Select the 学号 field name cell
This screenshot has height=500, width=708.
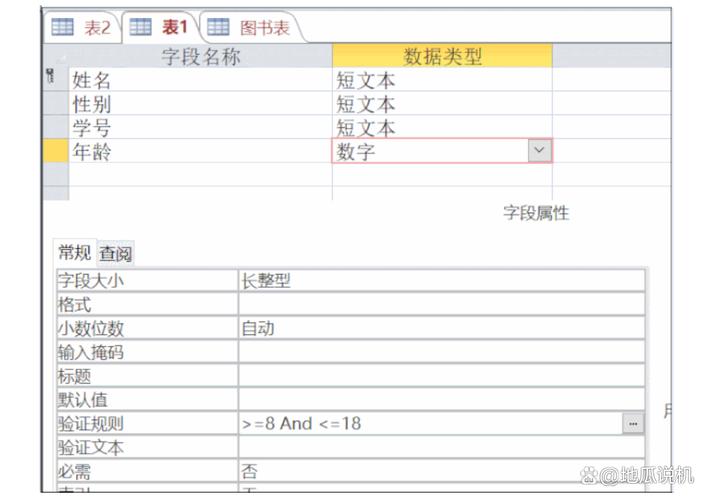[x=200, y=127]
